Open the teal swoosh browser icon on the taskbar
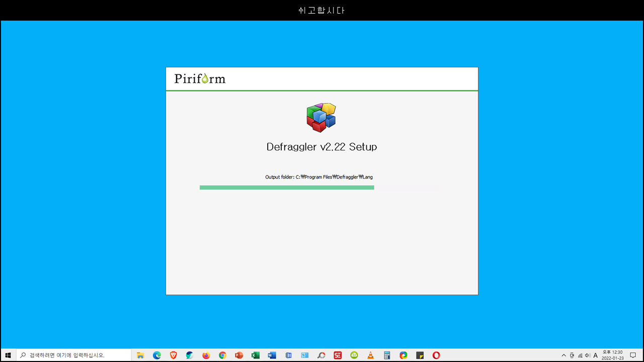 tap(190, 355)
